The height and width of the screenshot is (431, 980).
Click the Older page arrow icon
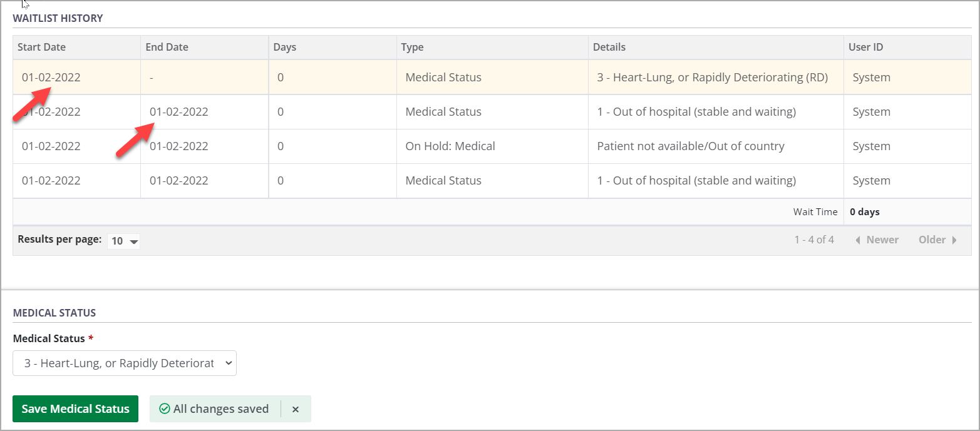pyautogui.click(x=954, y=240)
